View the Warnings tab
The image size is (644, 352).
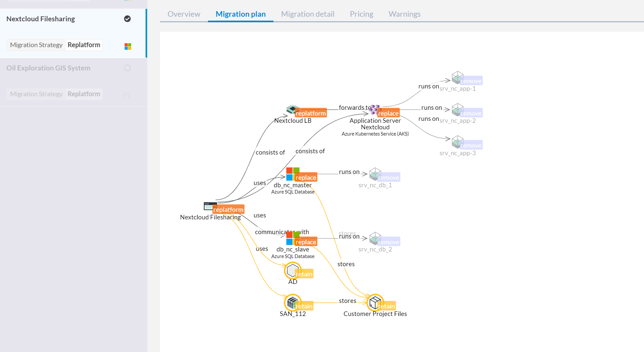pyautogui.click(x=405, y=14)
